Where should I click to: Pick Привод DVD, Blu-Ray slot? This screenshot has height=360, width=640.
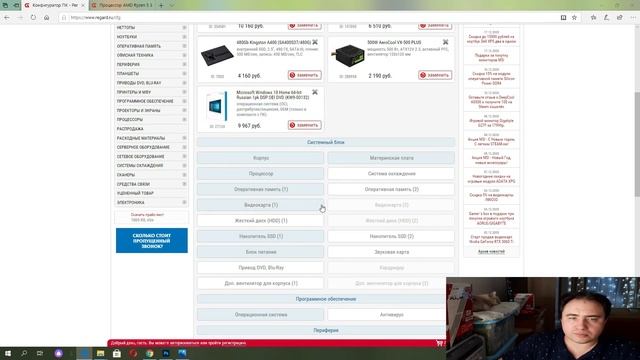[x=260, y=268]
